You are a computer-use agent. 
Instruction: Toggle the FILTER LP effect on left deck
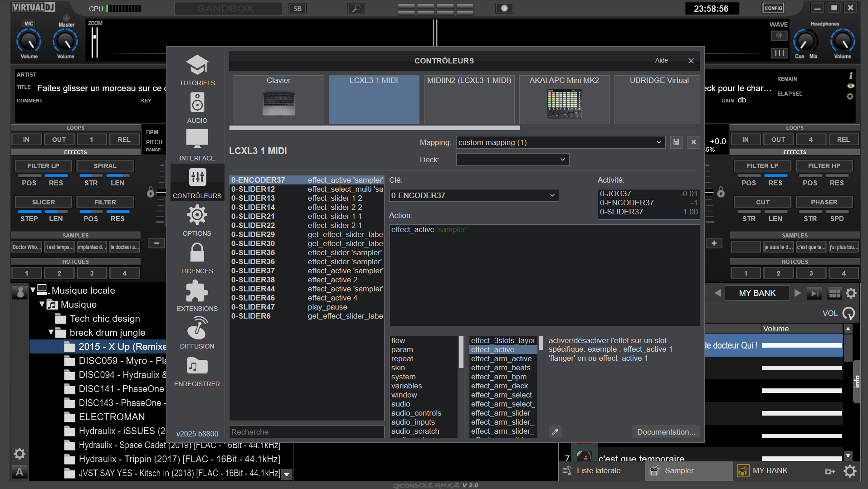coord(43,166)
